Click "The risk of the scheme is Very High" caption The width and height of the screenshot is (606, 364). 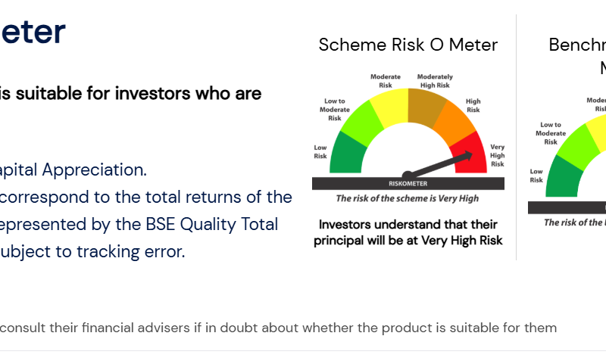[x=408, y=198]
